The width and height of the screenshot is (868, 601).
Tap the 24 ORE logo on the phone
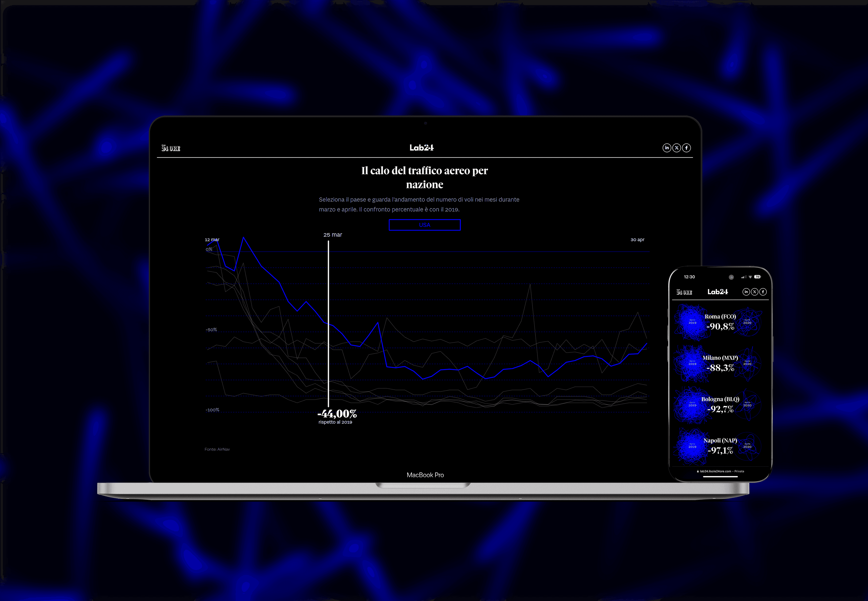(x=684, y=292)
